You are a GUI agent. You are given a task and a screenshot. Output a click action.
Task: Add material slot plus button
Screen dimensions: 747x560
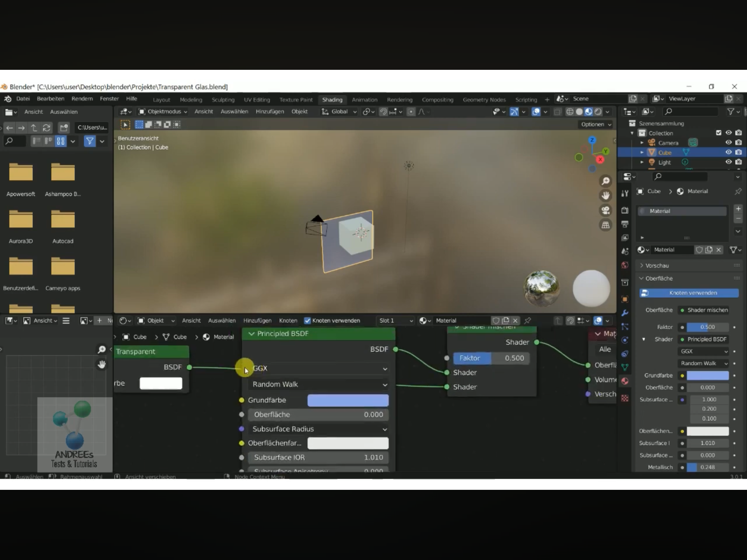(x=738, y=209)
